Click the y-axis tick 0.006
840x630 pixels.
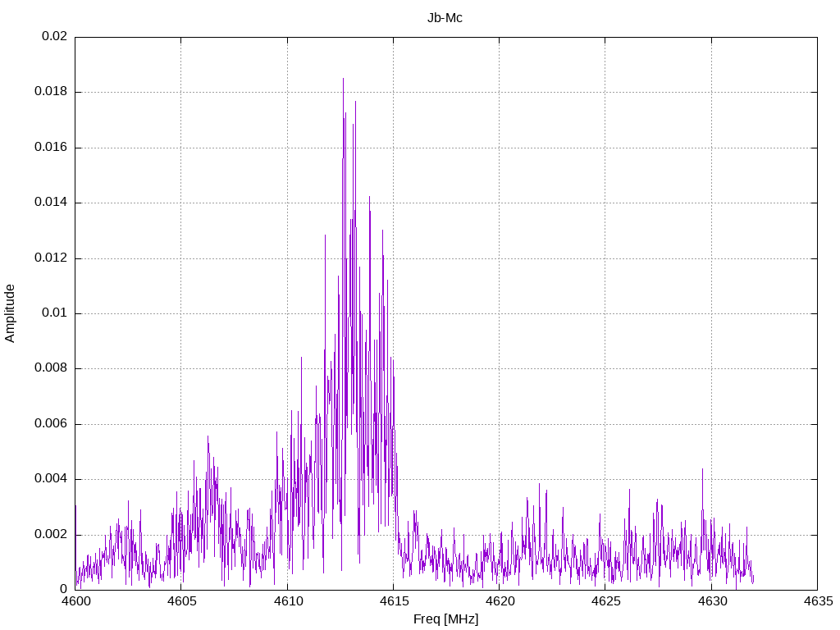(x=51, y=424)
